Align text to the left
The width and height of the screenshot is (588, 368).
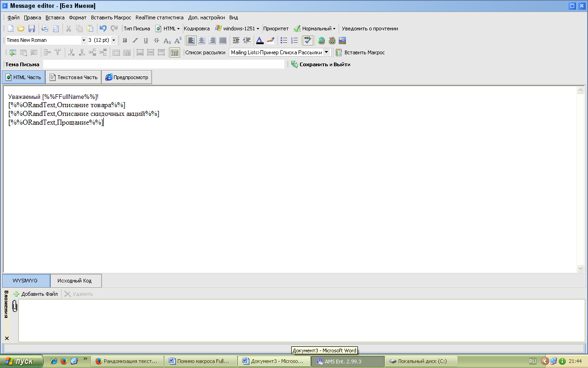click(x=191, y=40)
